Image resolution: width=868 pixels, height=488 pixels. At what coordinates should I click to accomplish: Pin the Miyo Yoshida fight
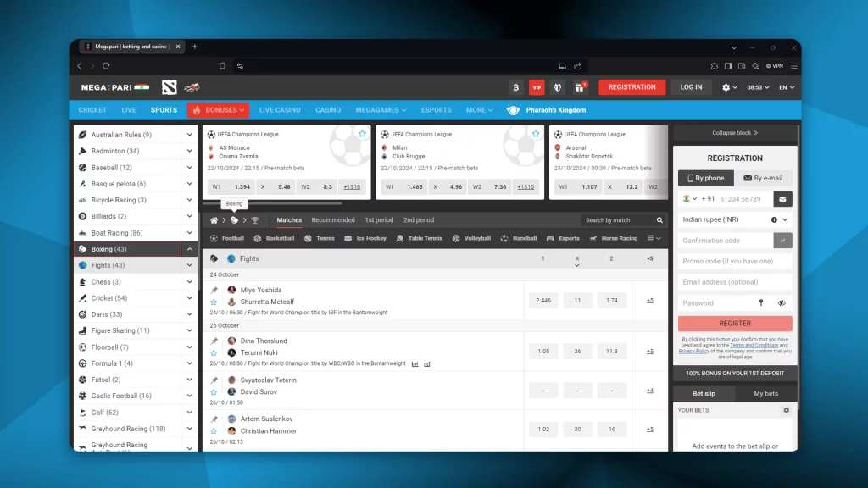click(x=214, y=290)
